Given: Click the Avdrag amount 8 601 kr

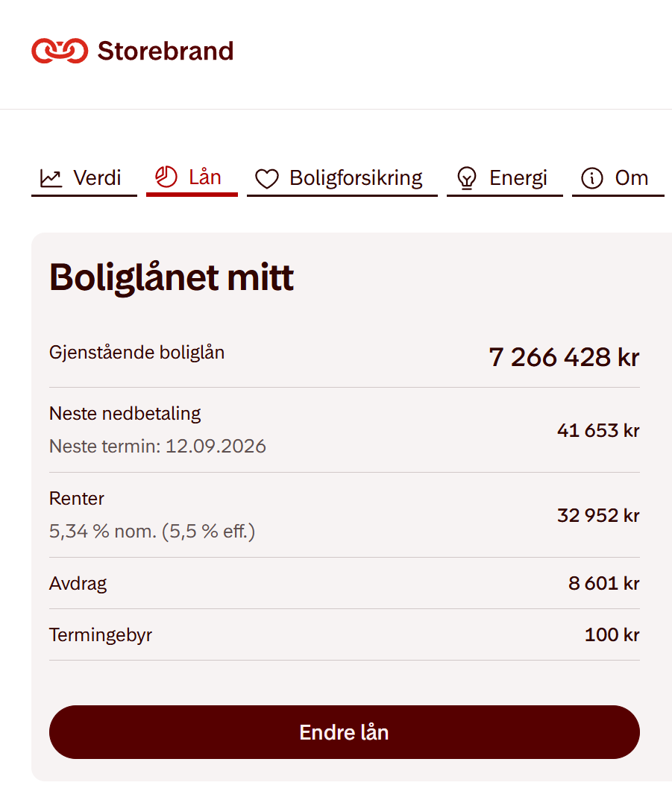Looking at the screenshot, I should pyautogui.click(x=604, y=584).
